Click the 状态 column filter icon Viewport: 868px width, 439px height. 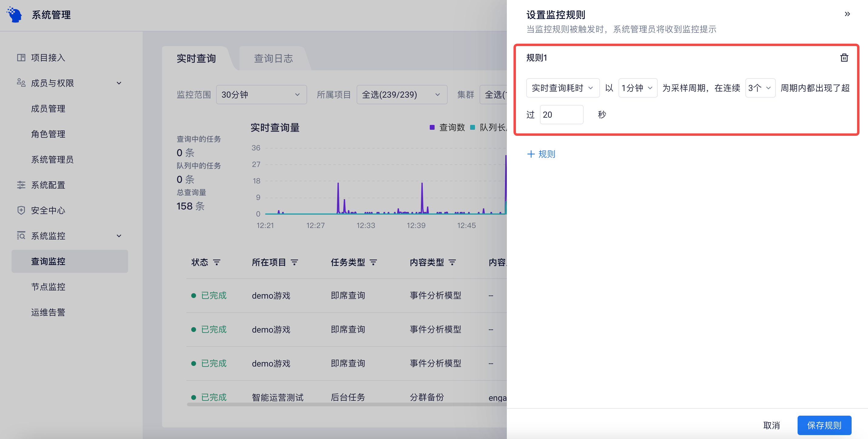coord(217,262)
